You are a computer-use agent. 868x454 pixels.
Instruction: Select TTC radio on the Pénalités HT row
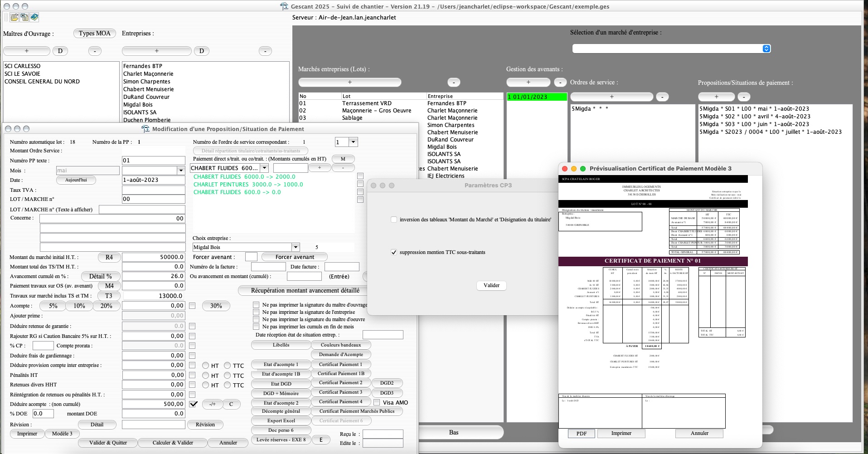[x=228, y=376]
